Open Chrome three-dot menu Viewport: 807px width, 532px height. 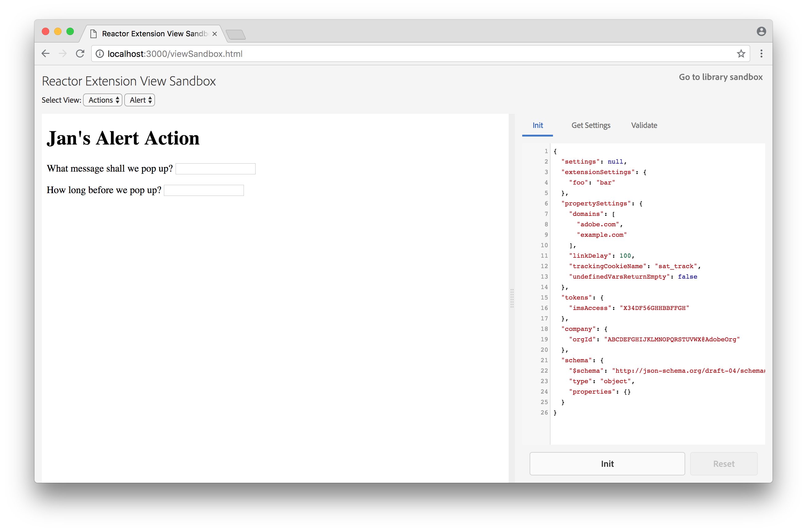[761, 54]
